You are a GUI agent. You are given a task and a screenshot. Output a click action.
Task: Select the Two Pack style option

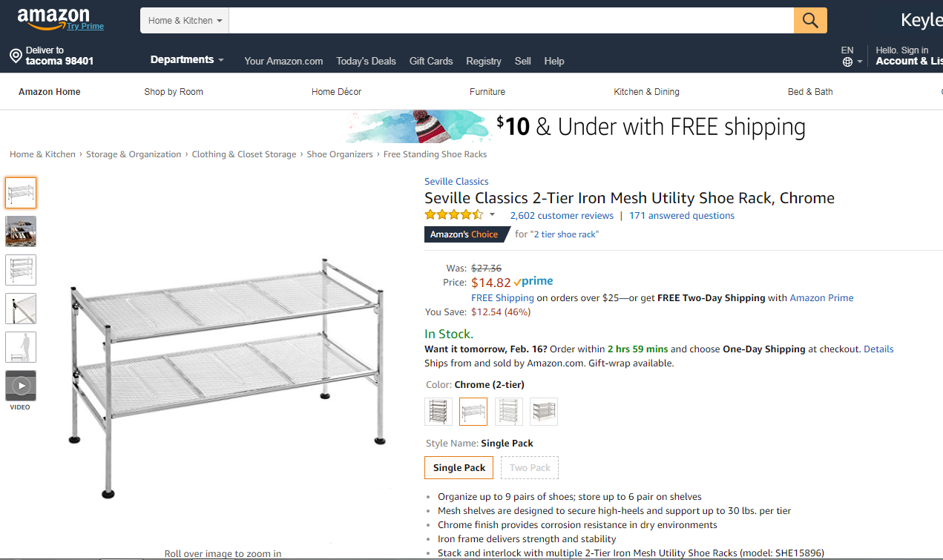tap(530, 468)
